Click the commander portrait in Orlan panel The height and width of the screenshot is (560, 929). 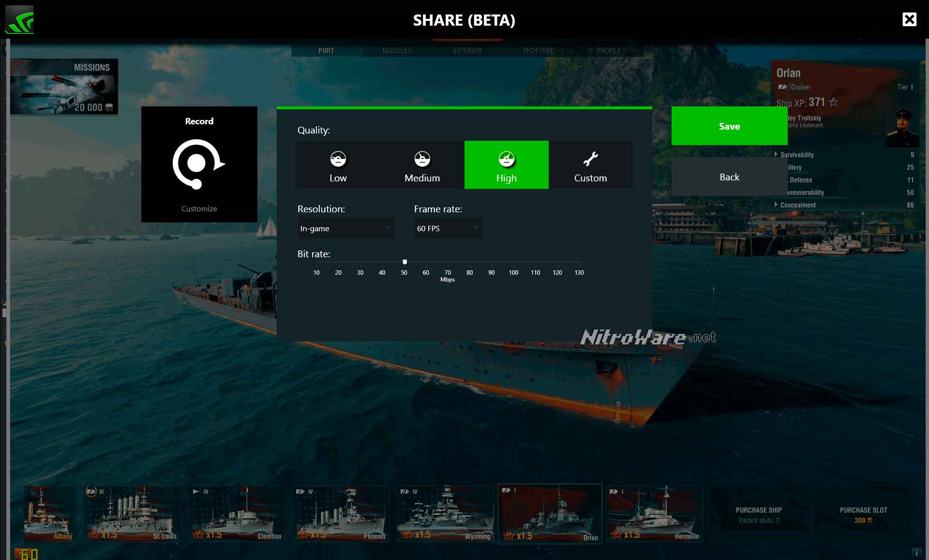click(902, 128)
